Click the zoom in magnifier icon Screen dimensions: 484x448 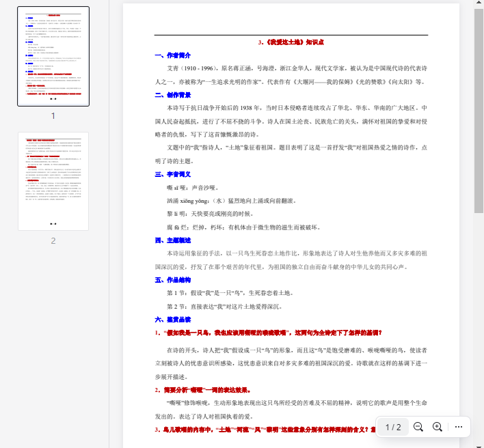point(438,427)
